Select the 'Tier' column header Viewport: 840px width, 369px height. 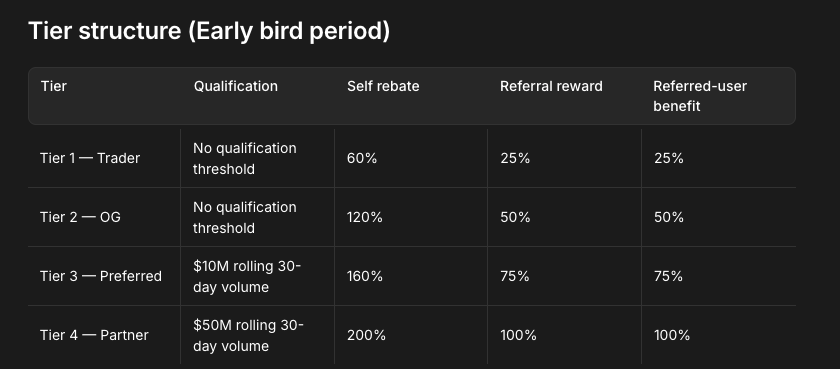pos(54,86)
